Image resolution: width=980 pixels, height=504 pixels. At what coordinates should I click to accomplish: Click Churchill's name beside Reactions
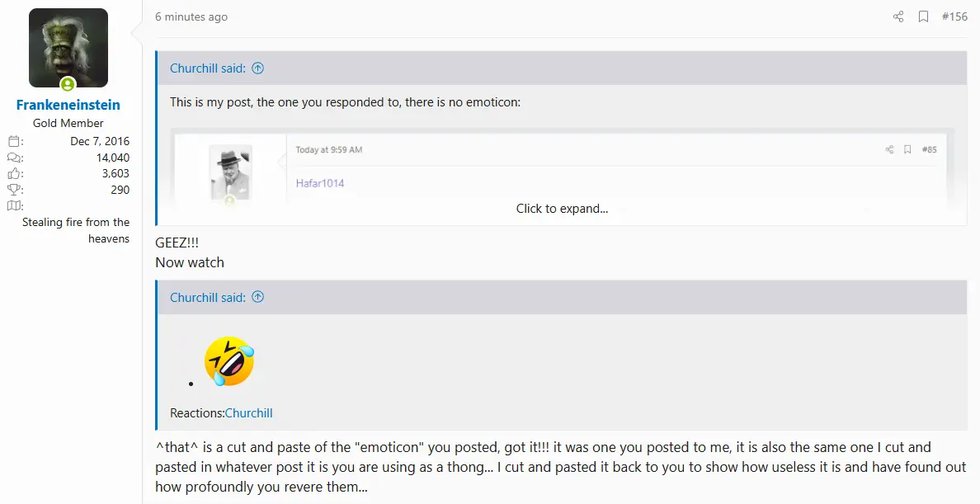pyautogui.click(x=248, y=412)
